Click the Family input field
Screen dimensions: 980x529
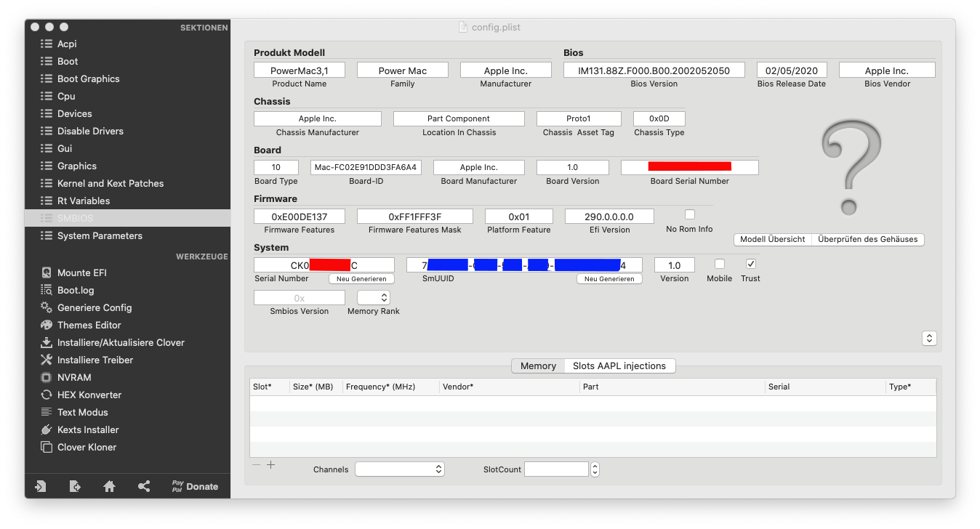403,70
